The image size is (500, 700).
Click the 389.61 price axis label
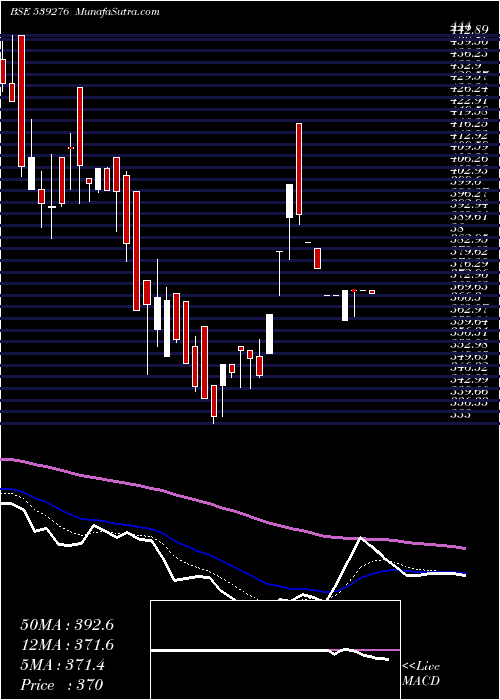pos(469,217)
